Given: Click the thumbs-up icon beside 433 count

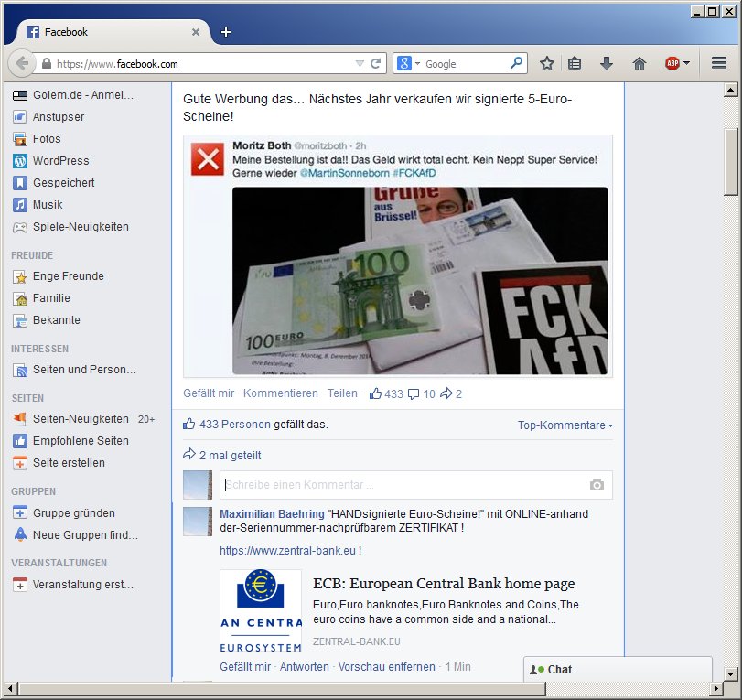Looking at the screenshot, I should tap(375, 393).
